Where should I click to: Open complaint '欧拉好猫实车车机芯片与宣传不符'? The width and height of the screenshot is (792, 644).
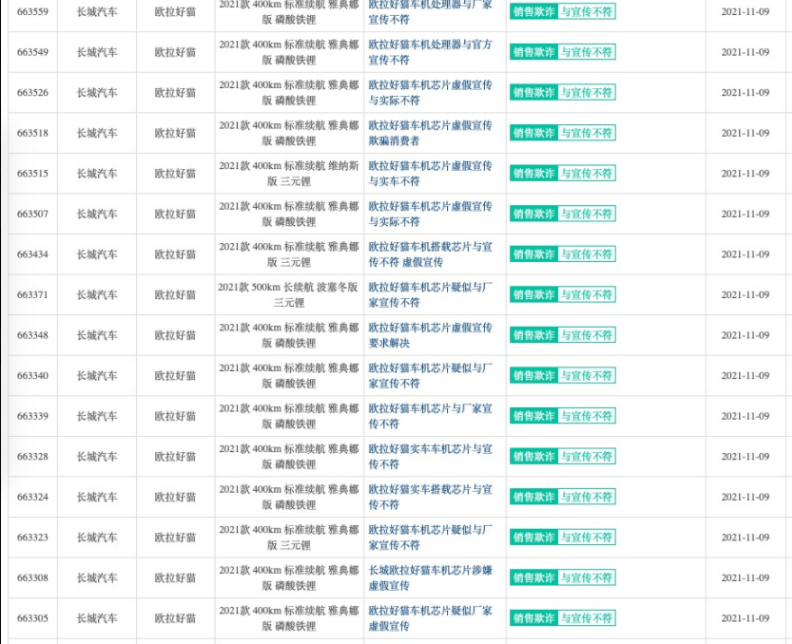430,456
